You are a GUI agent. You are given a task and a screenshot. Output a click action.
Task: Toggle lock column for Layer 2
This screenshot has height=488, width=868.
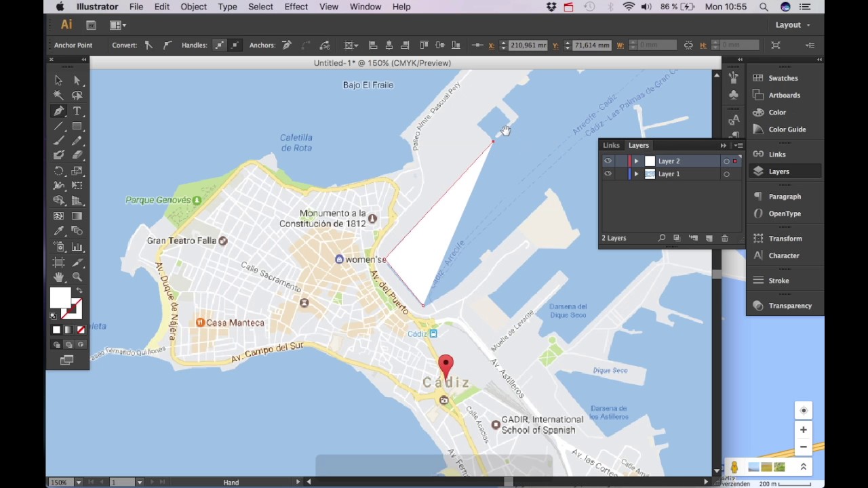(620, 161)
